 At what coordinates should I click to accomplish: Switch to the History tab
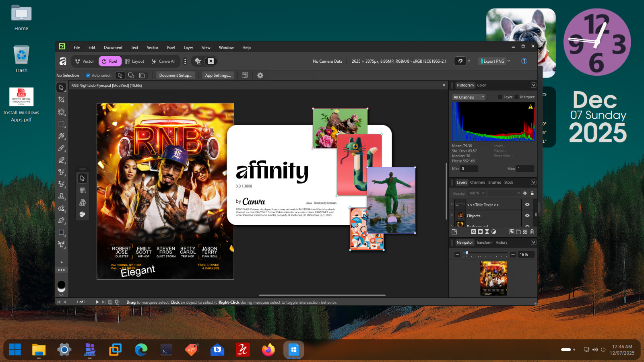point(502,243)
